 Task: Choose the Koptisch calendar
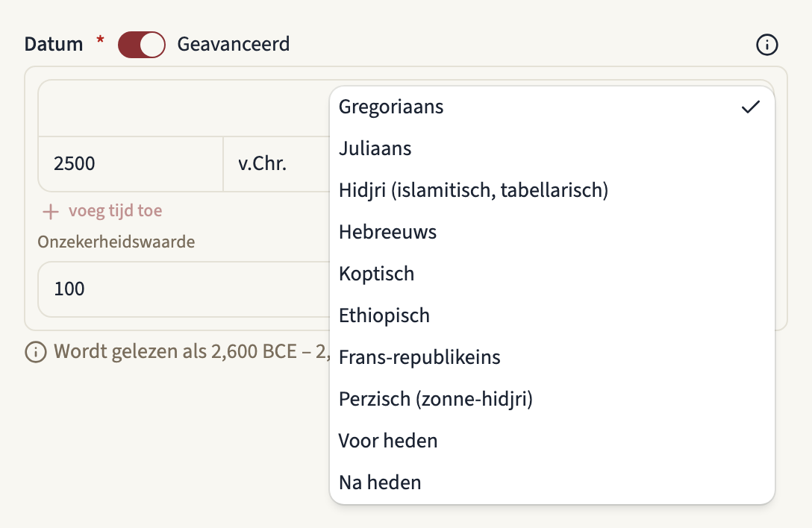[552, 274]
